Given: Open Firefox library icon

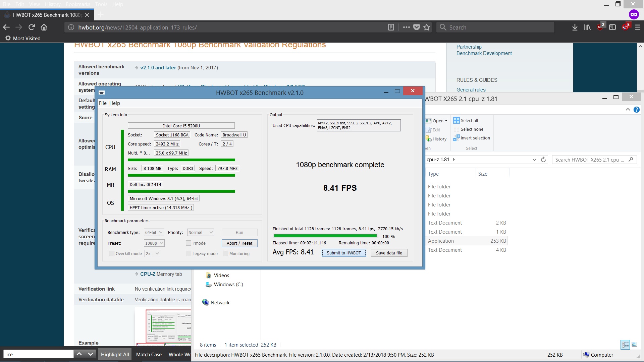Looking at the screenshot, I should pos(587,27).
